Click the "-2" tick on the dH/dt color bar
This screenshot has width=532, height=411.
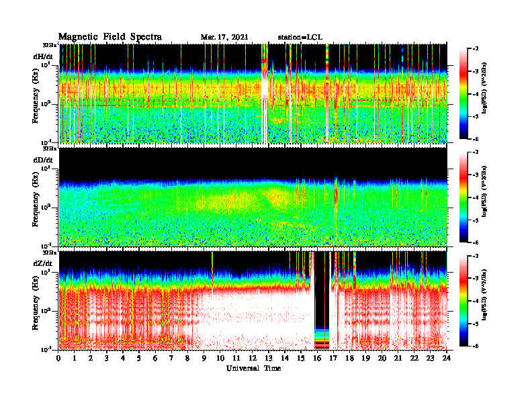tap(476, 49)
